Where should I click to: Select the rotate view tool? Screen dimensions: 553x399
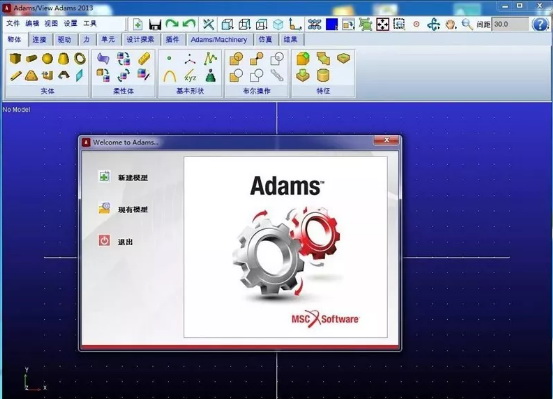click(433, 24)
